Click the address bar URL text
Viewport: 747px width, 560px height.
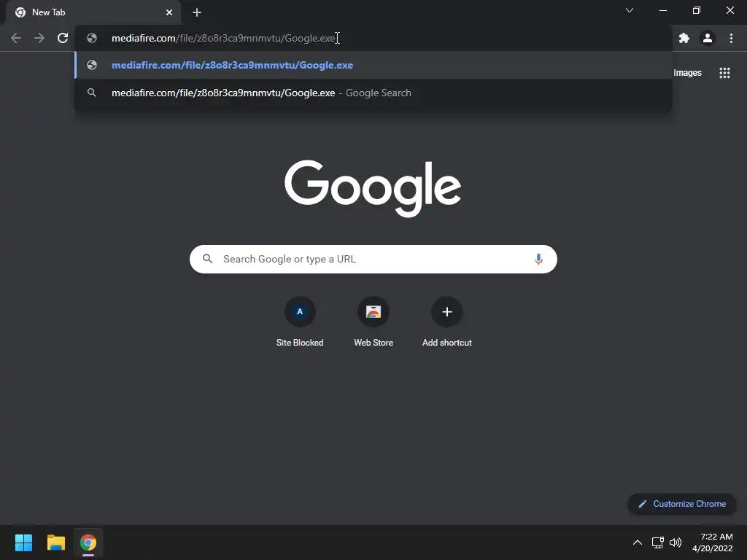223,38
